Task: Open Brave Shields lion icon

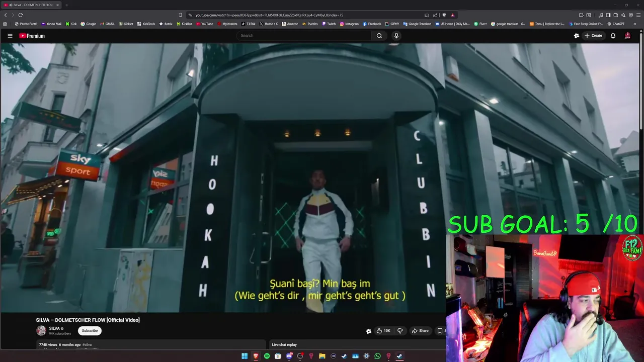Action: 444,15
